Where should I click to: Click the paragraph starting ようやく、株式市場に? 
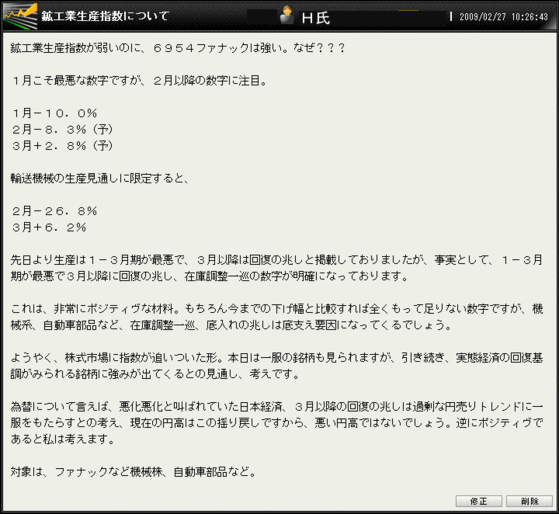point(277,366)
